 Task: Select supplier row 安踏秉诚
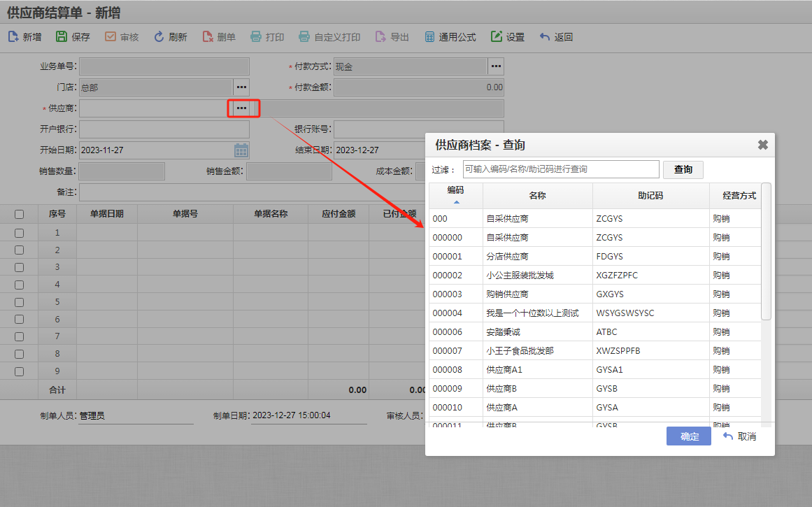click(595, 332)
